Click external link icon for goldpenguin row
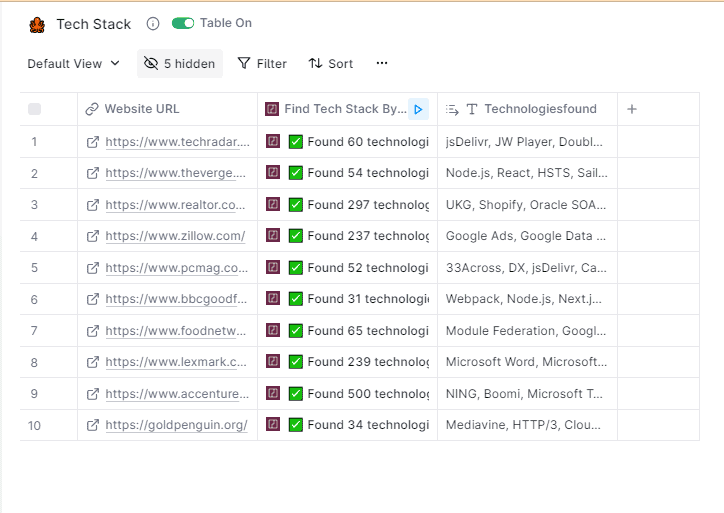Screen dimensions: 724x513 tap(93, 425)
